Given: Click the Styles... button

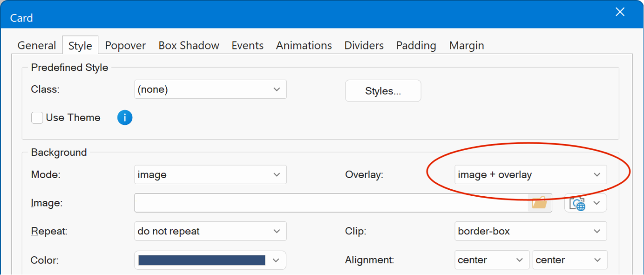Looking at the screenshot, I should 383,91.
